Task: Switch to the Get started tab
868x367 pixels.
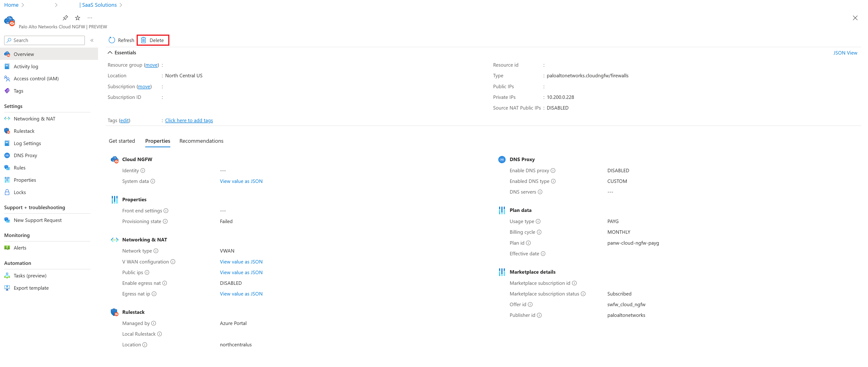Action: point(122,141)
